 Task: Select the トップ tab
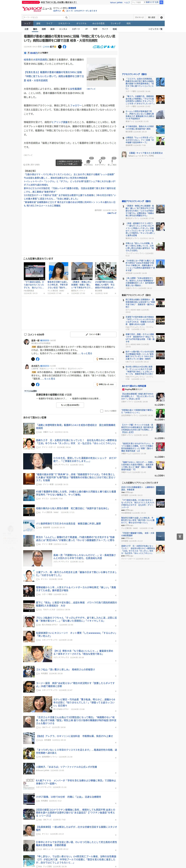pyautogui.click(x=27, y=24)
